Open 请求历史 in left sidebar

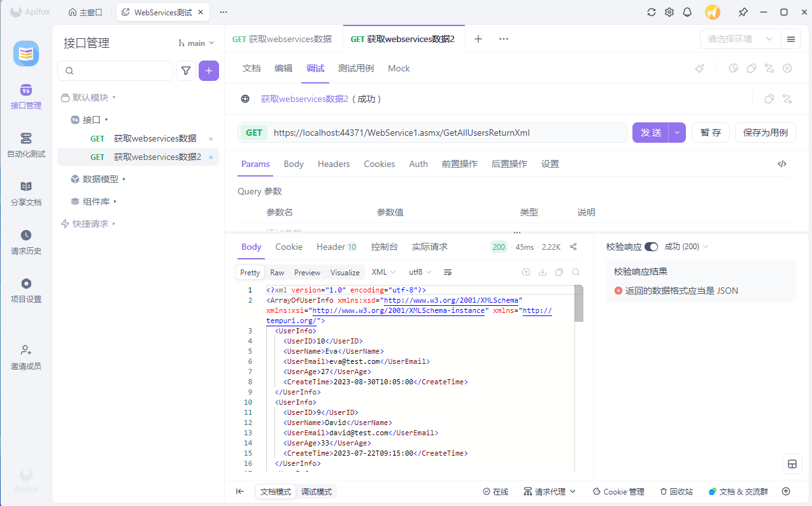point(26,242)
